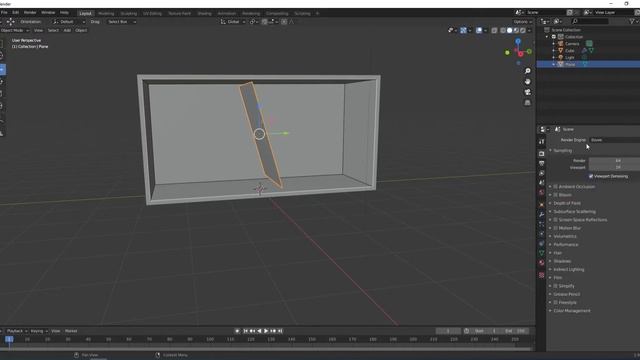Image resolution: width=640 pixels, height=360 pixels.
Task: Uncheck Viewport Denoising
Action: 591,176
